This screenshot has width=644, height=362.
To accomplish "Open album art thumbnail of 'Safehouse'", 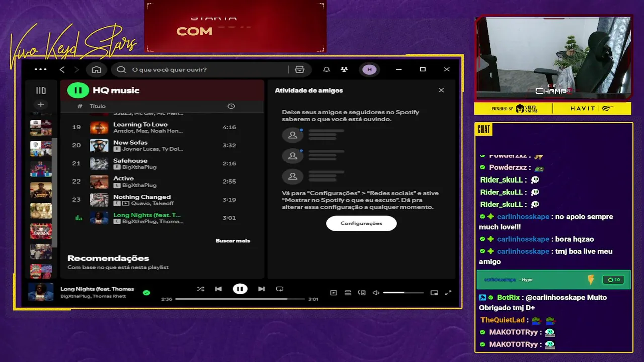I will pos(99,163).
